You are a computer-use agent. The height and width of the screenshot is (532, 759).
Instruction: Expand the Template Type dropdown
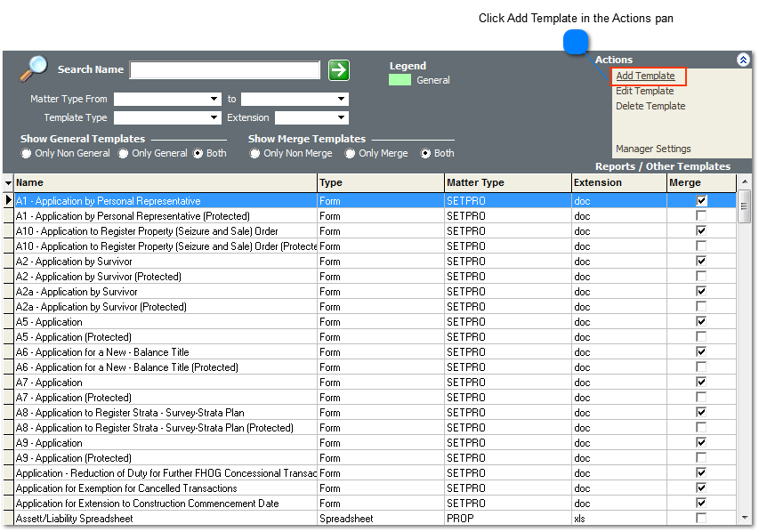pos(214,117)
